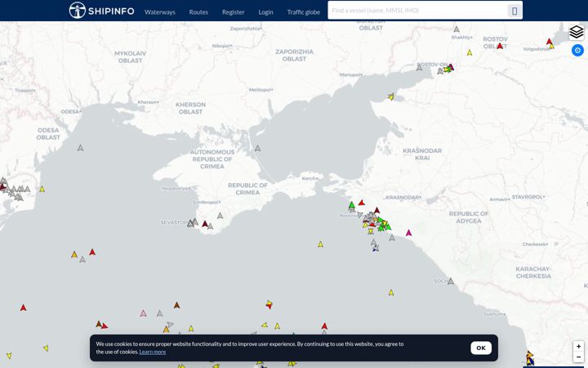Select the gray vessel marker north of Crimea in Azov Sea
This screenshot has height=368, width=588.
pyautogui.click(x=257, y=148)
